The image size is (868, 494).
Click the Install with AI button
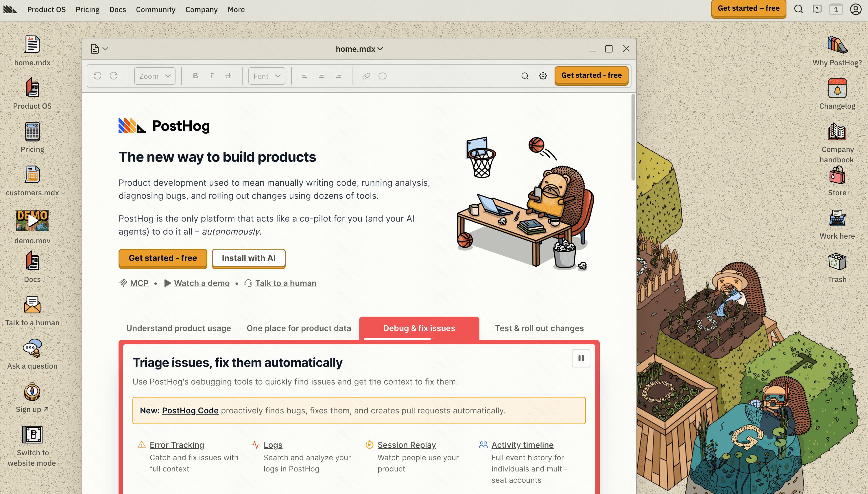pyautogui.click(x=249, y=258)
